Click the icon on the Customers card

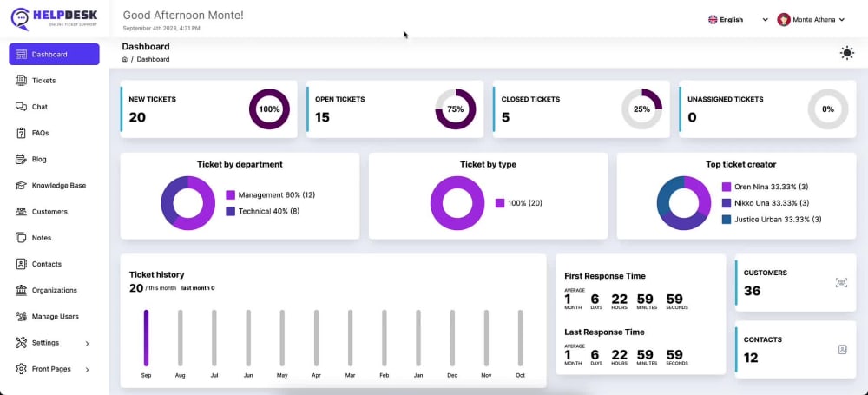coord(841,282)
